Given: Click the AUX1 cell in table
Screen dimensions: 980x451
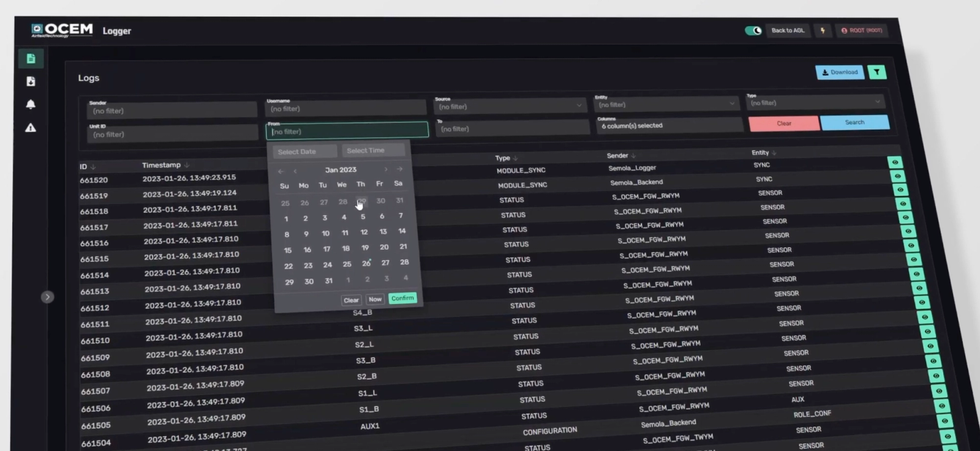Looking at the screenshot, I should point(369,426).
